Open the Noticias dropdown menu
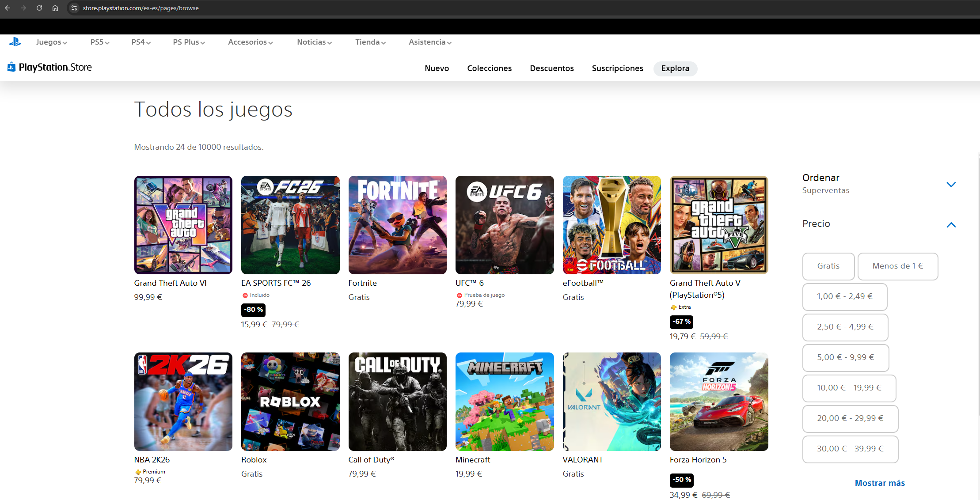Image resolution: width=980 pixels, height=500 pixels. point(315,42)
